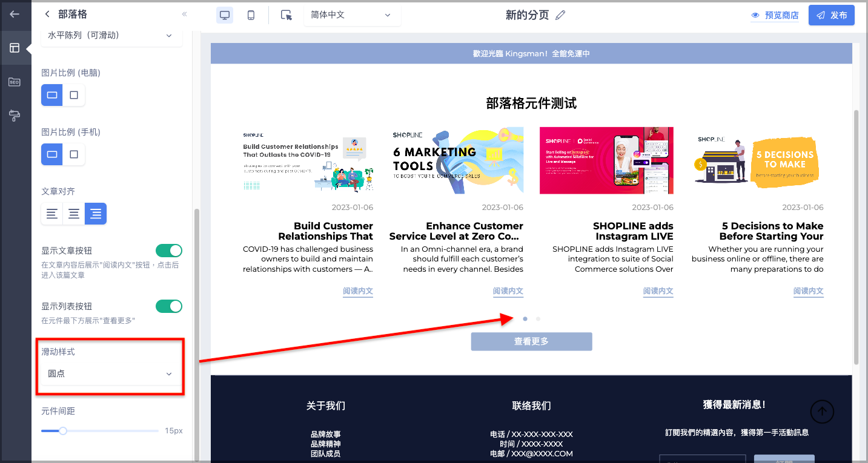Click the back arrow in left sidebar
The height and width of the screenshot is (463, 868).
pyautogui.click(x=15, y=15)
